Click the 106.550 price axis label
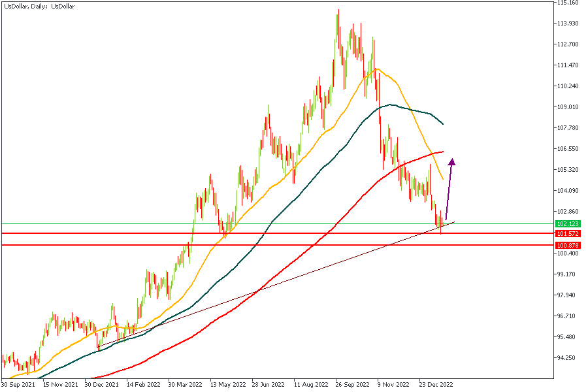Viewport: 588px width, 392px height. coord(567,149)
